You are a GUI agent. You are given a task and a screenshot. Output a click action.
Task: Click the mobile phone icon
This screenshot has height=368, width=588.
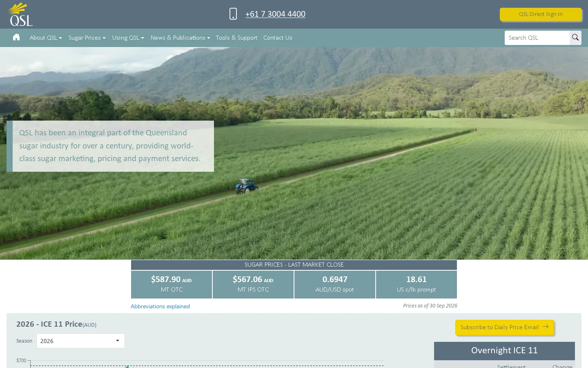tap(233, 14)
